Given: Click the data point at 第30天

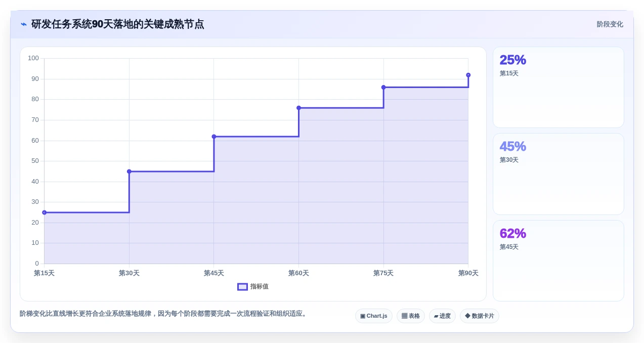Looking at the screenshot, I should (129, 171).
